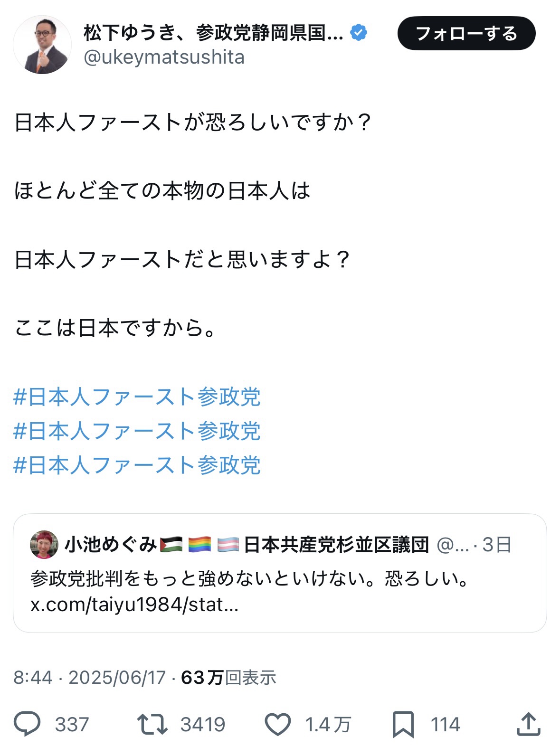Open quoted user's avatar

(x=44, y=545)
